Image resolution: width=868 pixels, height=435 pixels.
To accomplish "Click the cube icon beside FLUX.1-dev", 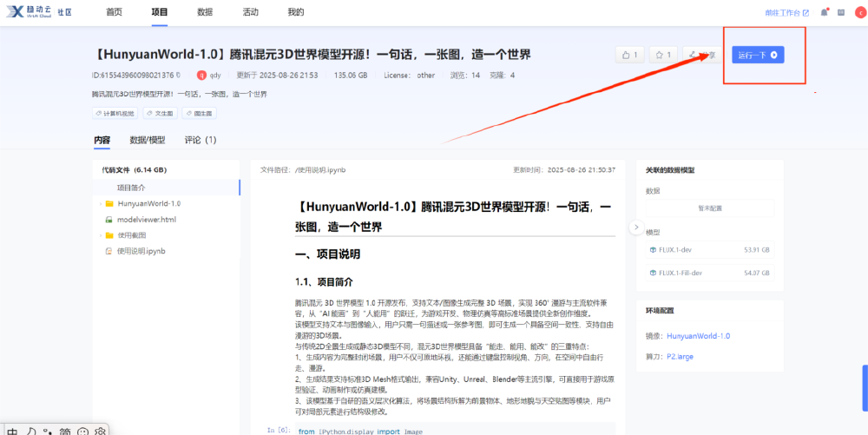I will (654, 249).
